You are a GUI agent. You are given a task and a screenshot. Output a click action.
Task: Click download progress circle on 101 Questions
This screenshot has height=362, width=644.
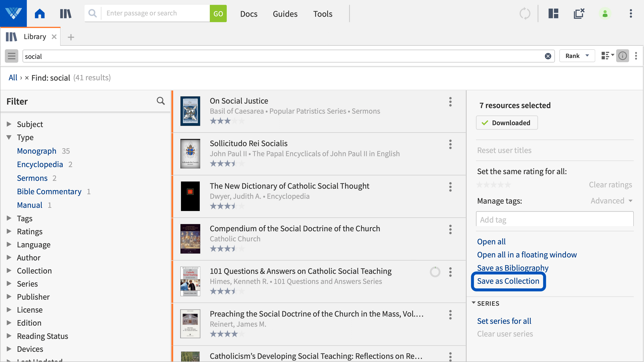coord(435,272)
